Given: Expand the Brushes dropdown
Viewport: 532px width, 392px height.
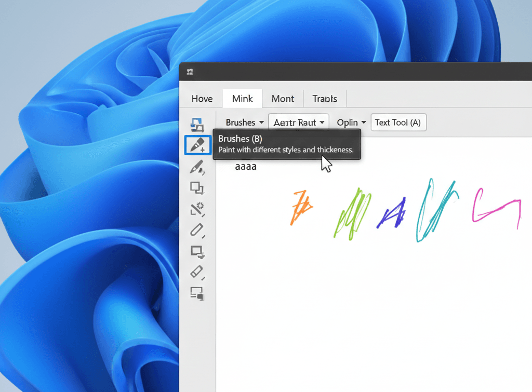Looking at the screenshot, I should pos(241,123).
